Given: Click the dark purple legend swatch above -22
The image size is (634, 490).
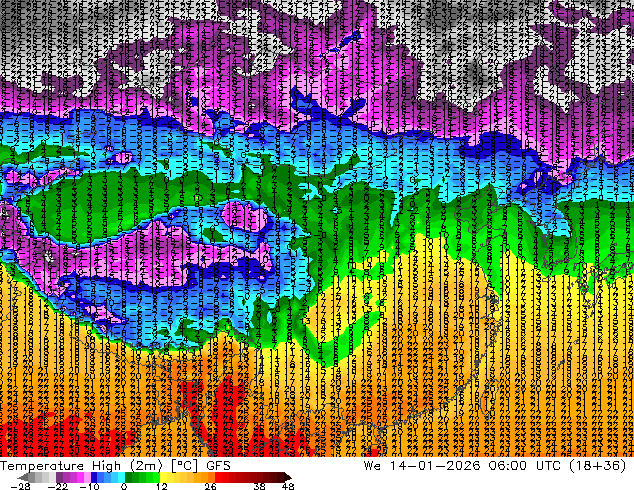Looking at the screenshot, I should point(59,477).
